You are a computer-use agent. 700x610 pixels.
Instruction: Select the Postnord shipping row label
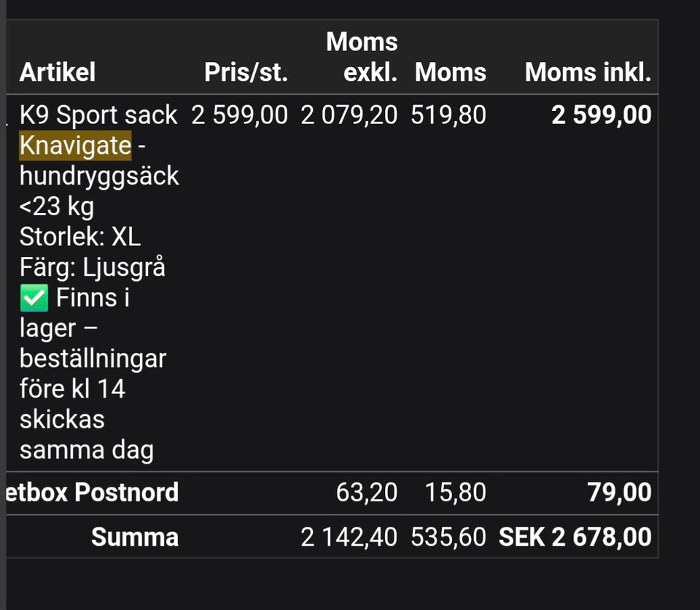point(93,493)
